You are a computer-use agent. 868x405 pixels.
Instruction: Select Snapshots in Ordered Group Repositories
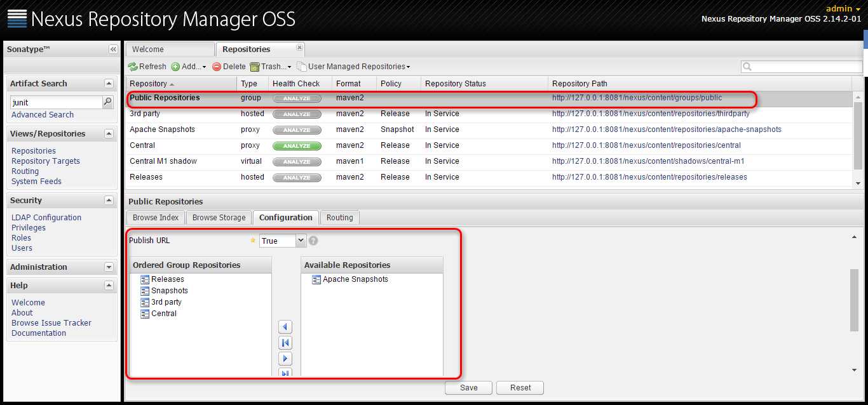pyautogui.click(x=170, y=291)
